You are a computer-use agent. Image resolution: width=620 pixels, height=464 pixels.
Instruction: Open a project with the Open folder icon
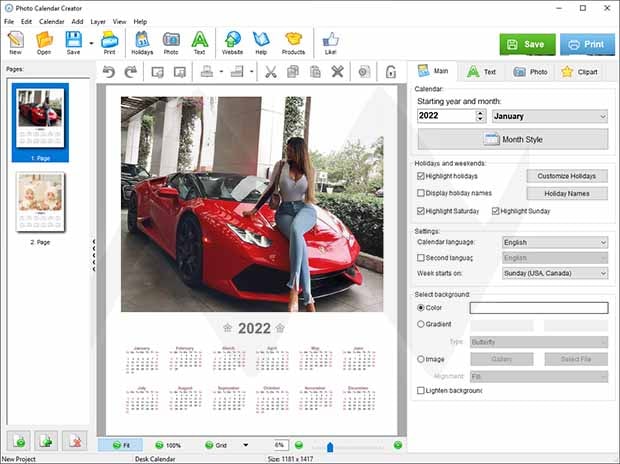coord(44,43)
